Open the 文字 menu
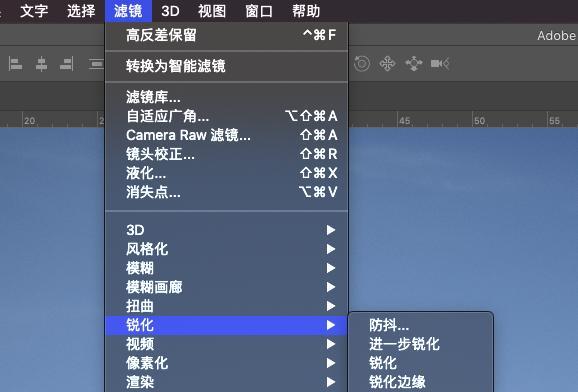The width and height of the screenshot is (578, 392). pos(34,11)
